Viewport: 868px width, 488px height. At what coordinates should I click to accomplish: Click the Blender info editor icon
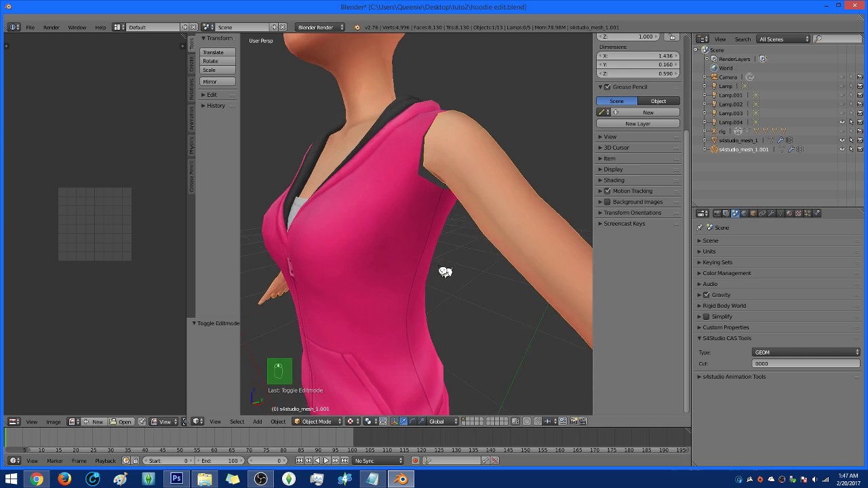pyautogui.click(x=14, y=27)
